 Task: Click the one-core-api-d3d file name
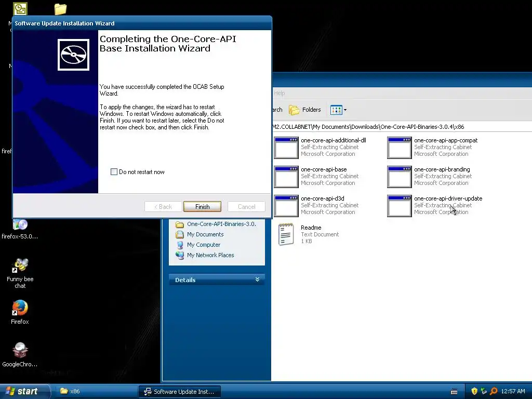(x=322, y=198)
